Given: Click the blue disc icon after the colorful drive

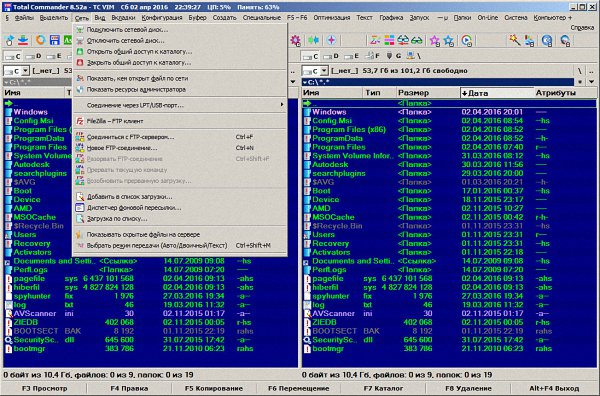Looking at the screenshot, I should pos(547,40).
